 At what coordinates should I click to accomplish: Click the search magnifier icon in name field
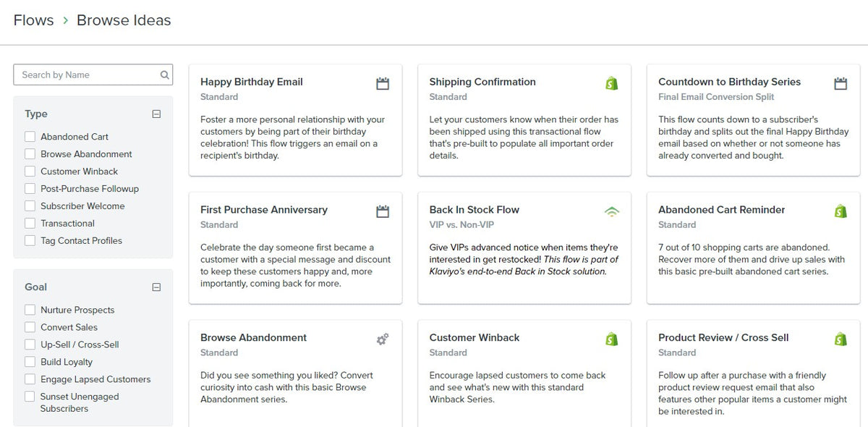[164, 75]
